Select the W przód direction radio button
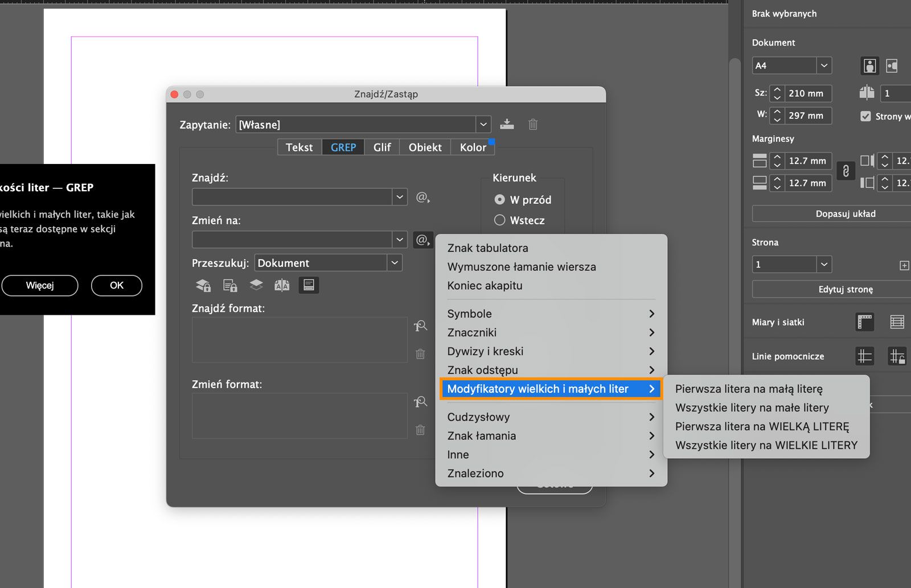Screen dimensions: 911x588 [x=499, y=200]
